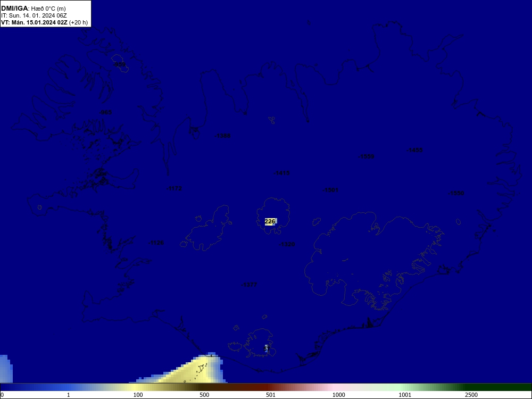Click the -1172 map value
This screenshot has width=532, height=399.
[x=174, y=188]
